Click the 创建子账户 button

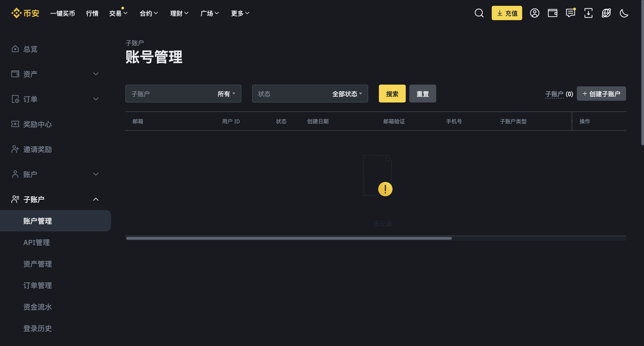(601, 94)
